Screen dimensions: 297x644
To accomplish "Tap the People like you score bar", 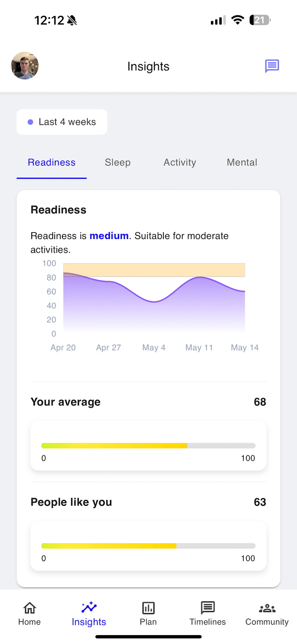I will pyautogui.click(x=148, y=546).
